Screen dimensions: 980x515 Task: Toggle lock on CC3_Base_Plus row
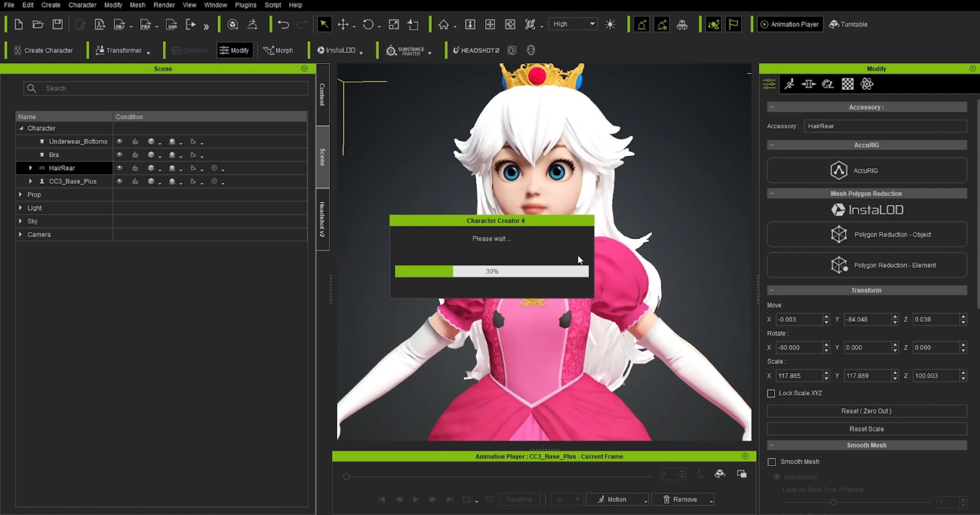pos(135,182)
